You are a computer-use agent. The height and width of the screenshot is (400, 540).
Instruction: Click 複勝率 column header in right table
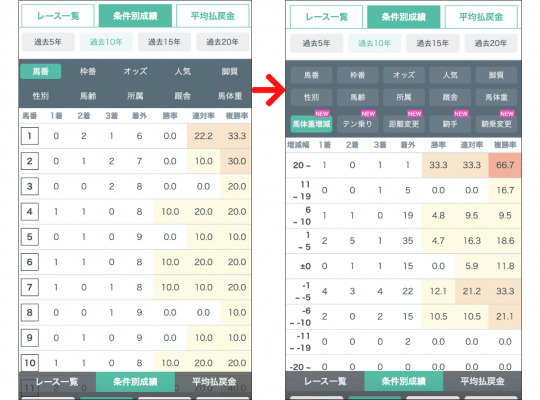pyautogui.click(x=505, y=145)
